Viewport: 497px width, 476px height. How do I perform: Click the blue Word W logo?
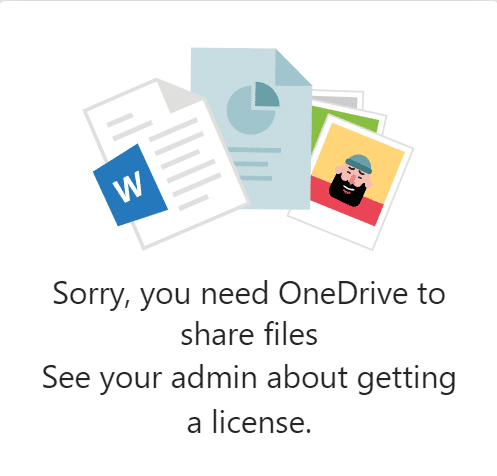pyautogui.click(x=130, y=185)
